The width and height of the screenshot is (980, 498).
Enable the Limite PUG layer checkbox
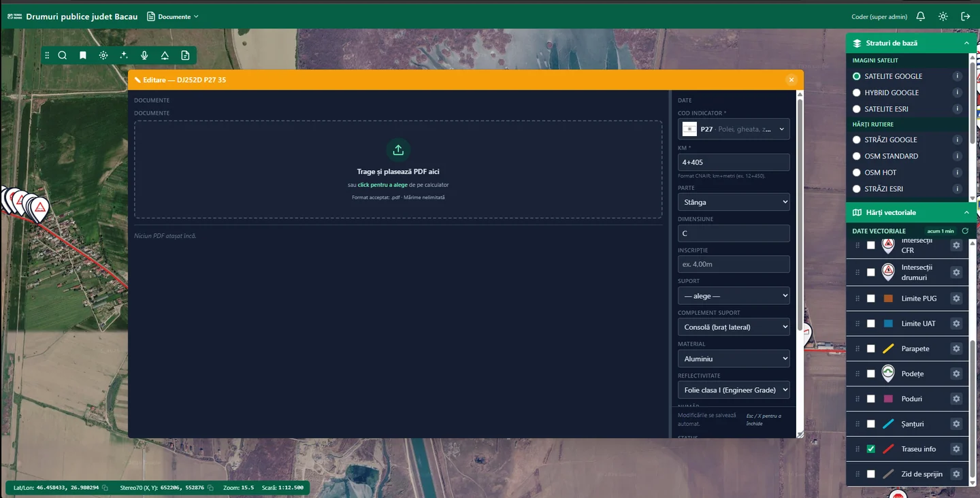pos(870,298)
